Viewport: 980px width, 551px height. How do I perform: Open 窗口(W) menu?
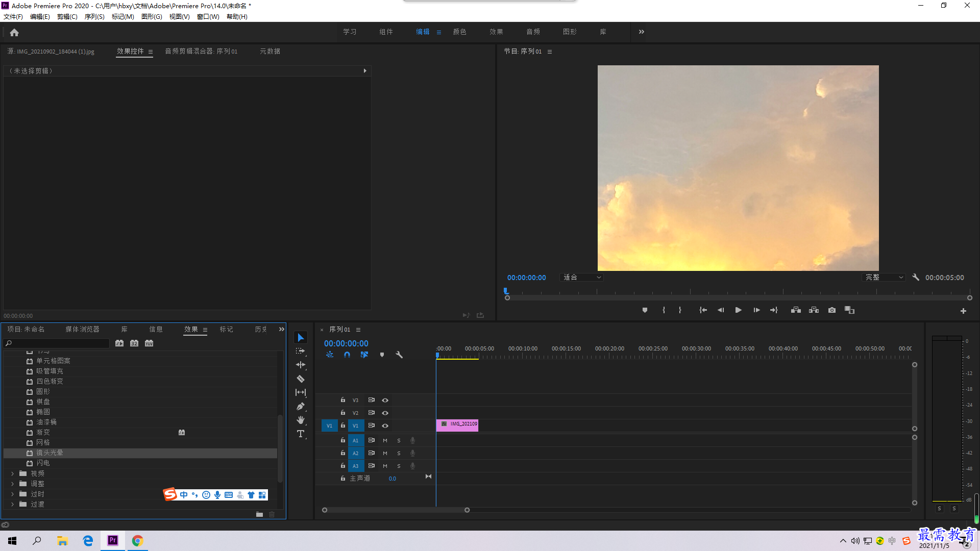point(208,17)
